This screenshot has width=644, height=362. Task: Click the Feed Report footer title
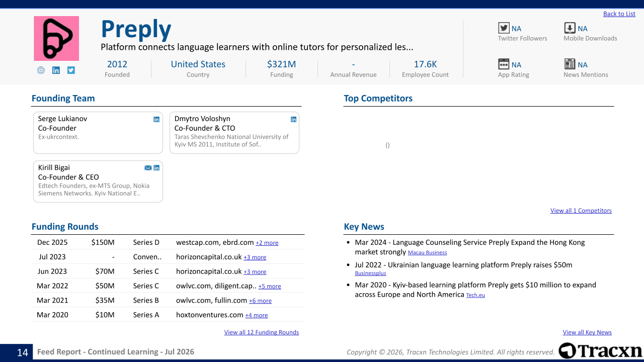click(x=116, y=352)
